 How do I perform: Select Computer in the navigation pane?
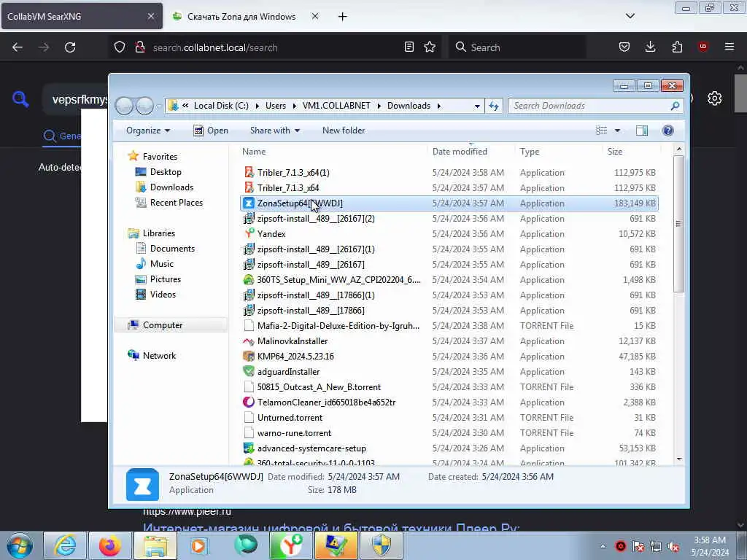[163, 325]
